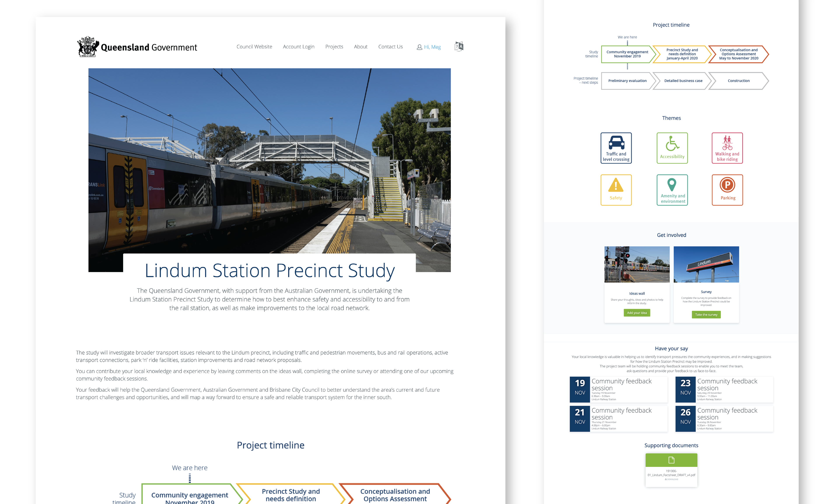This screenshot has height=504, width=840.
Task: Click Precinct Study and needs definition stage in right panel
Action: (682, 54)
